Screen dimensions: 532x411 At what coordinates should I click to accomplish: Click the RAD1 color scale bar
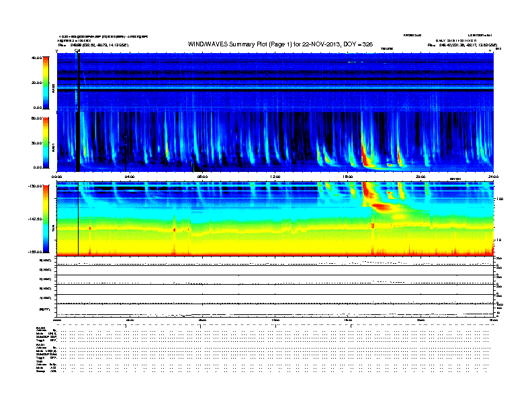coord(46,142)
